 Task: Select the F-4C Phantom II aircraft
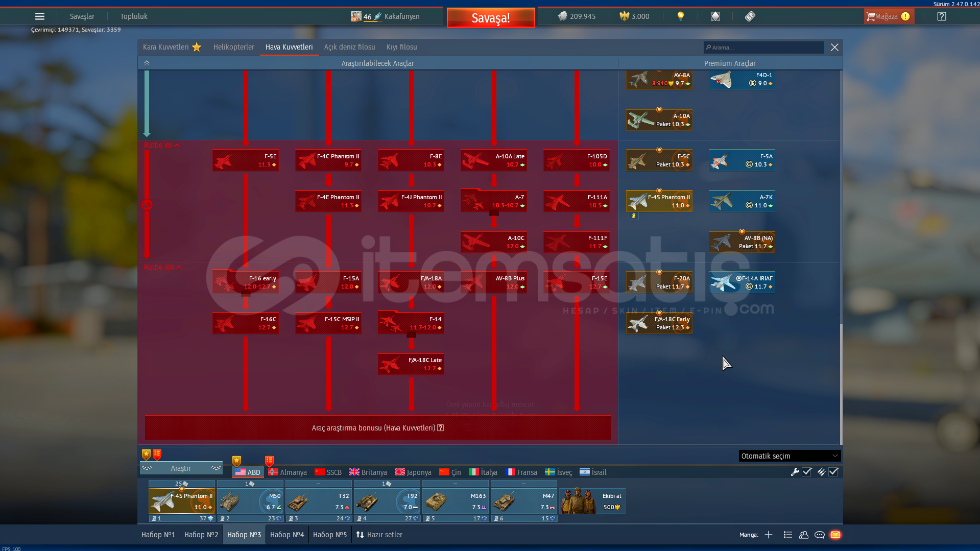[328, 160]
